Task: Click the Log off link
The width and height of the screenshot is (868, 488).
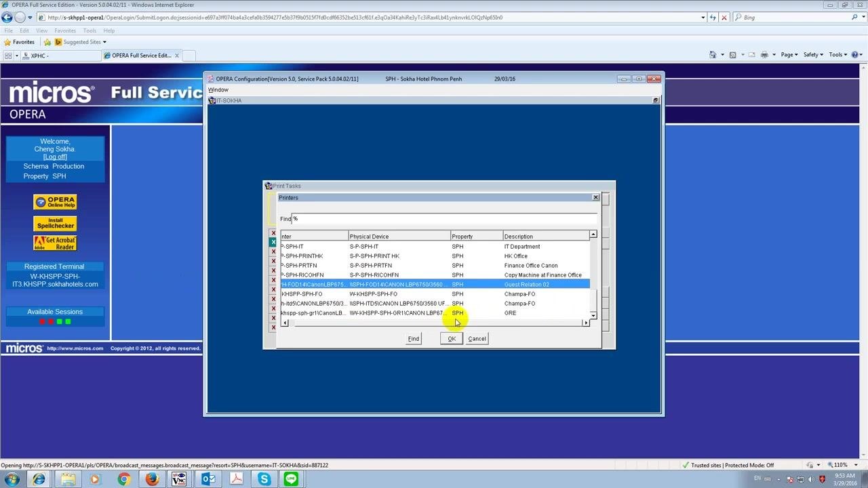Action: (55, 157)
